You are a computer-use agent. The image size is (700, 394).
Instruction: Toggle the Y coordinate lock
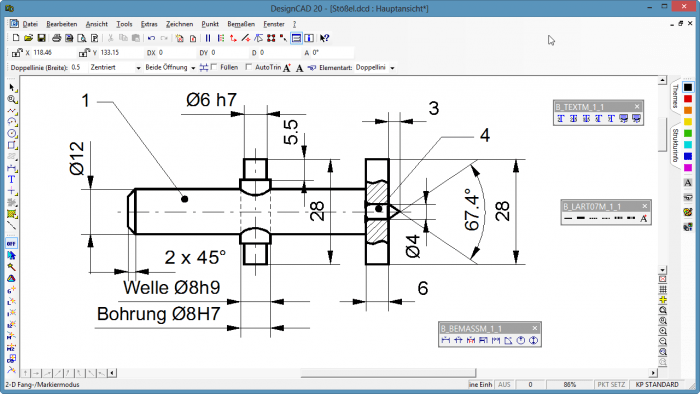[84, 53]
